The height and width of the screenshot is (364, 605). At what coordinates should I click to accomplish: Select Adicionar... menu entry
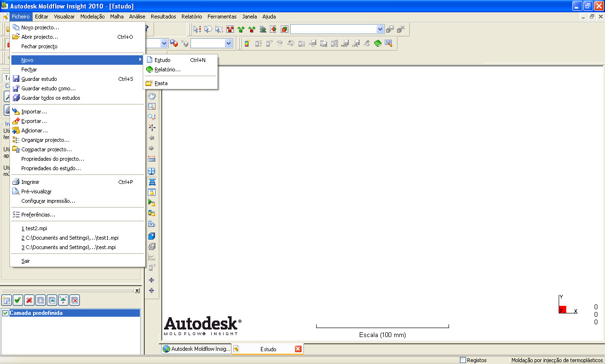[x=78, y=130]
